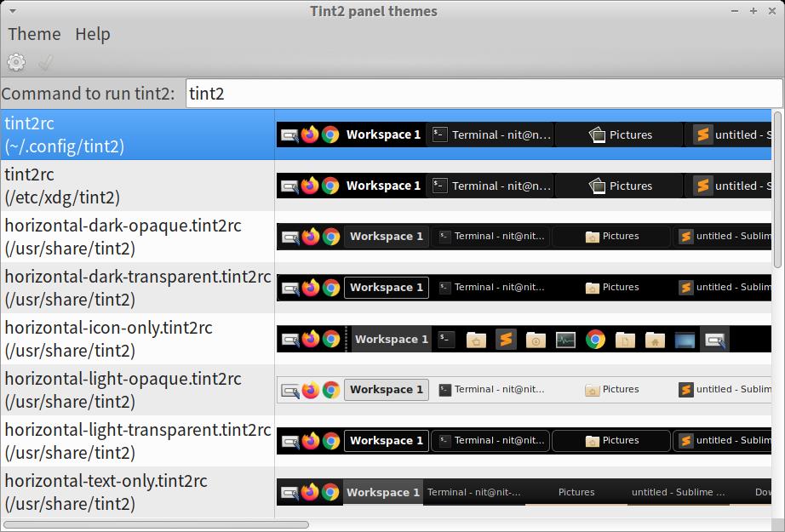This screenshot has width=785, height=532.
Task: Focus the tint2 command input field
Action: point(484,94)
